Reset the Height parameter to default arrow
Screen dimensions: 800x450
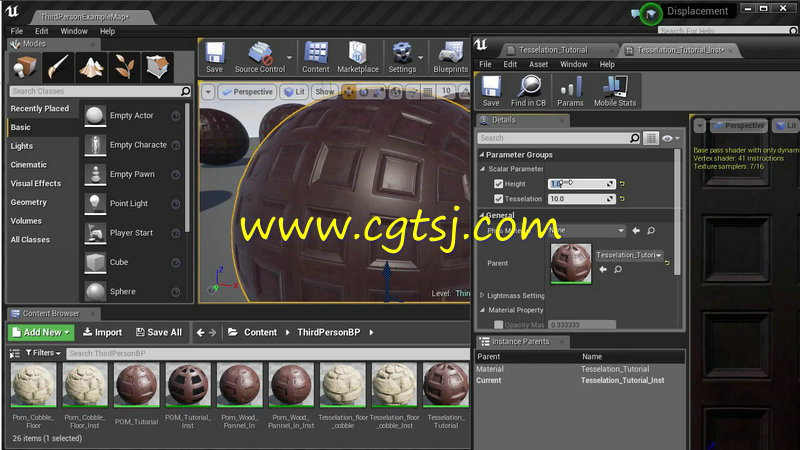coord(622,184)
